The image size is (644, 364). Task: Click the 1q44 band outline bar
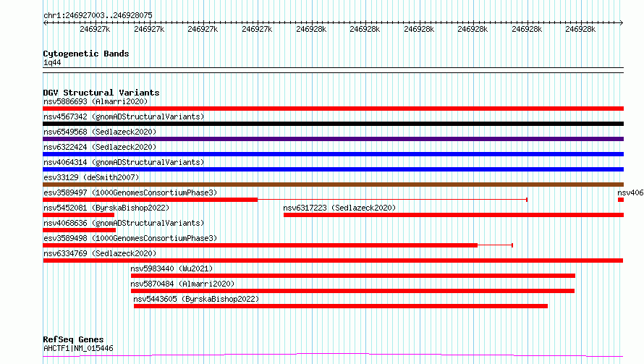333,70
